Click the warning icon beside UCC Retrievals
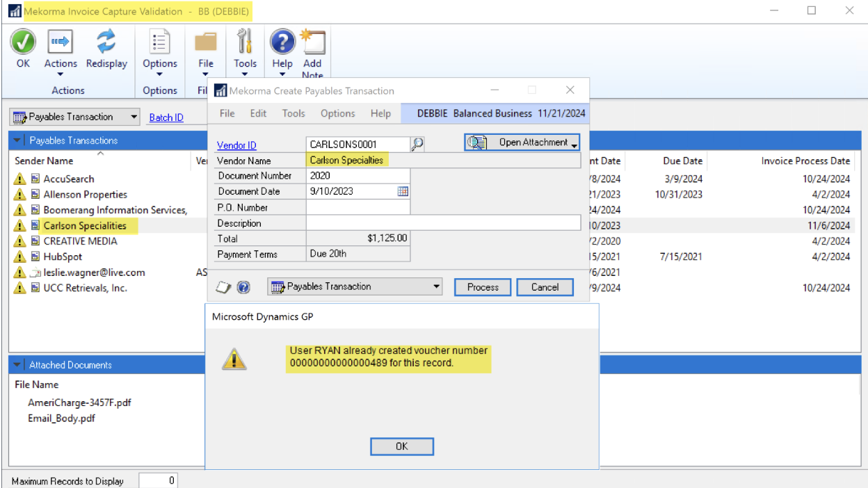868x488 pixels. pos(19,288)
